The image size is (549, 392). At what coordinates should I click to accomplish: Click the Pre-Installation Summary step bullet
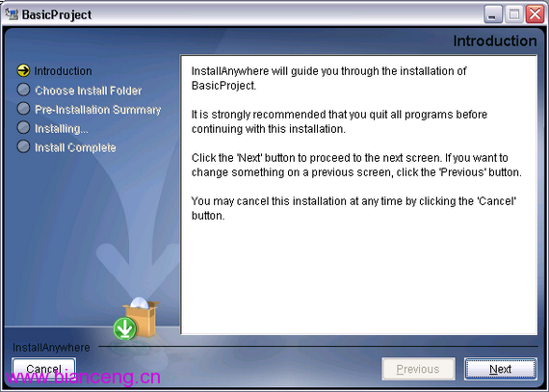point(23,109)
